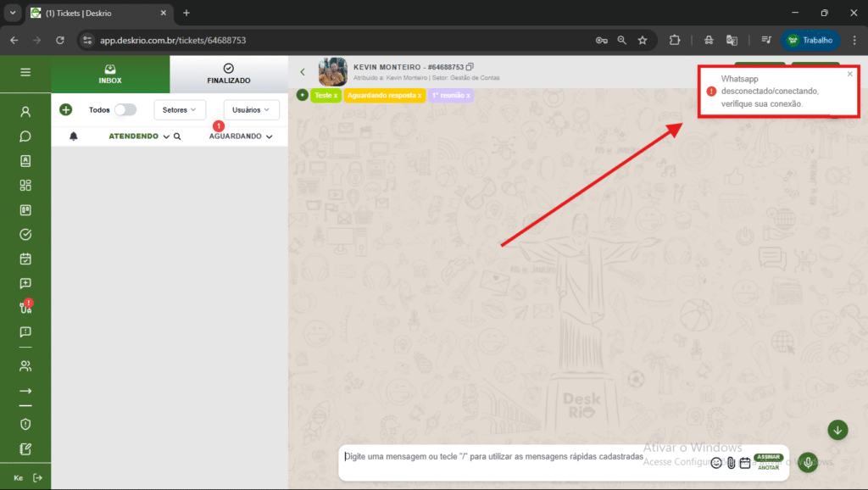Open the kanban board sidebar icon

25,210
